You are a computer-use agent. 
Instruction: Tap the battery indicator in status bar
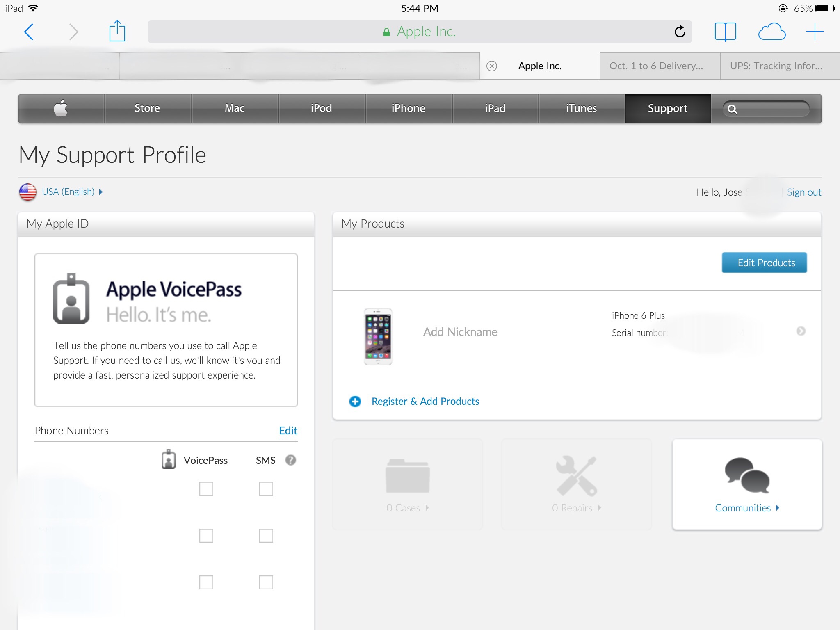(x=825, y=8)
